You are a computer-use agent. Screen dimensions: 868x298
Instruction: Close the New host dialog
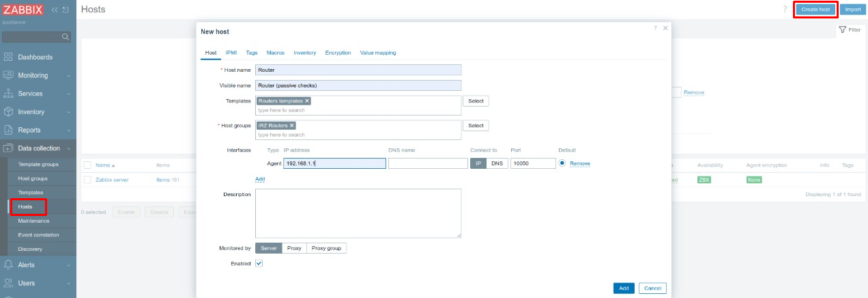(665, 28)
